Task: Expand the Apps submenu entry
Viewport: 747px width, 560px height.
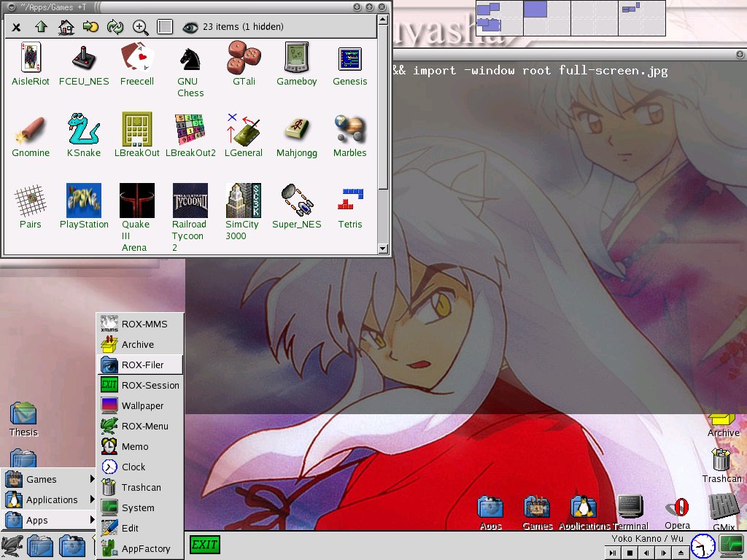Action: [49, 520]
